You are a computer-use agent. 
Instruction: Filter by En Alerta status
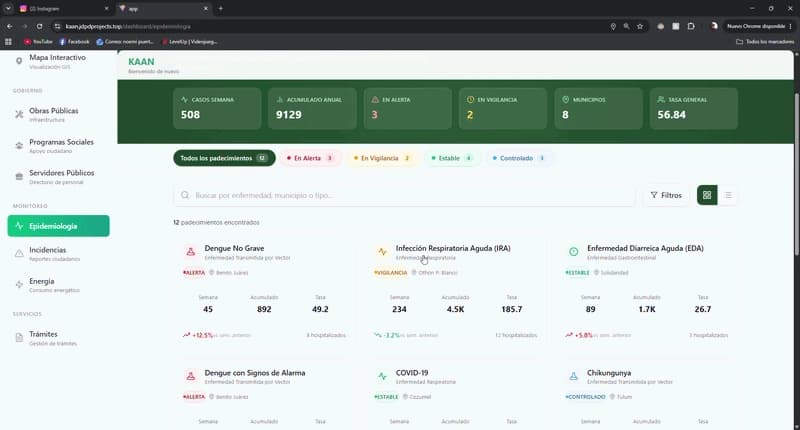click(x=310, y=158)
